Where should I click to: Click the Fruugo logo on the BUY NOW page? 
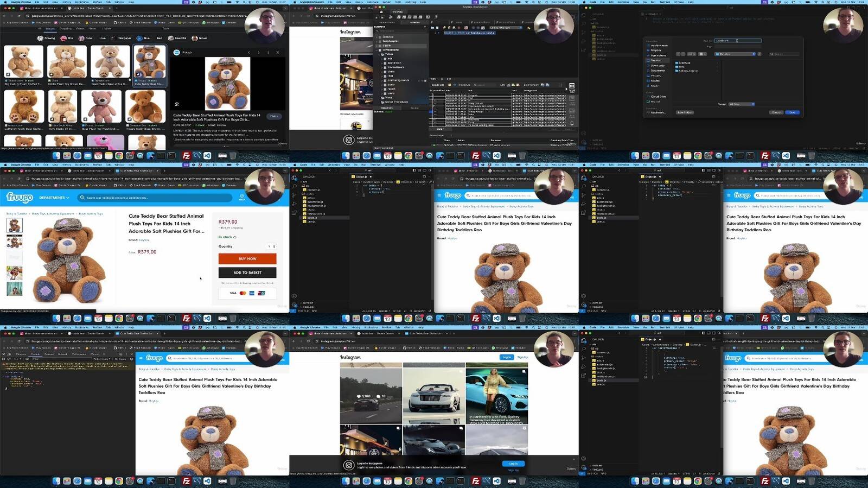[20, 197]
